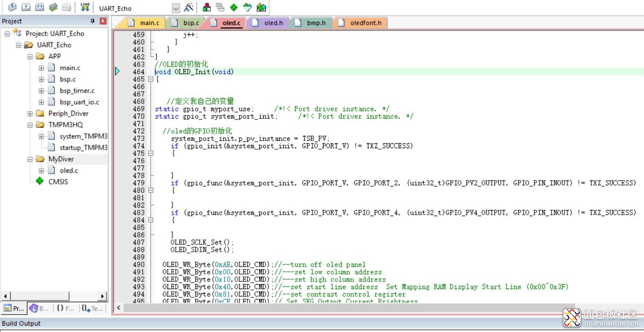This screenshot has width=644, height=332.
Task: Click the startup_TMPM3 file icon in tree
Action: (52, 147)
